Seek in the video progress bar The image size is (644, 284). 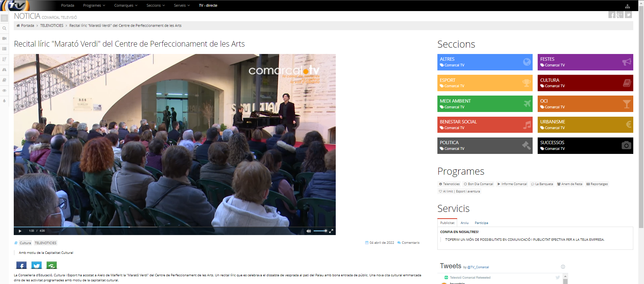[175, 227]
